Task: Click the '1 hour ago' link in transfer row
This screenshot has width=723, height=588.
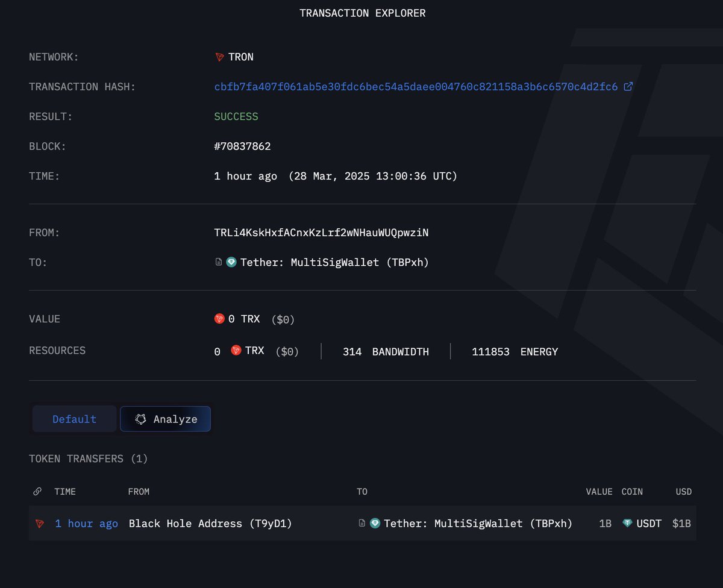Action: coord(86,524)
